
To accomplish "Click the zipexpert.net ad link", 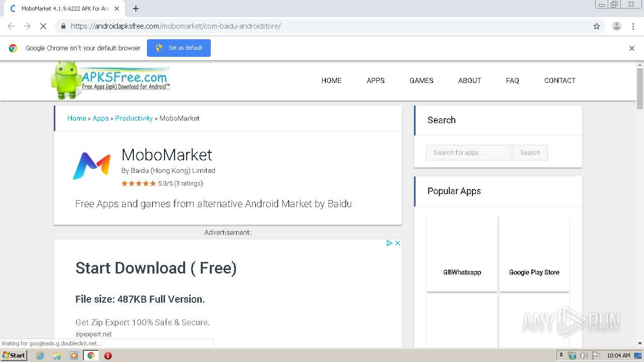I will click(x=94, y=334).
